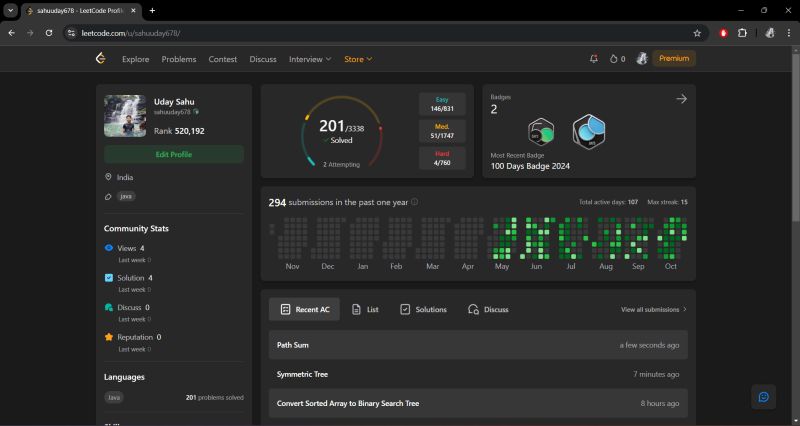
Task: Click View all submissions link
Action: [653, 310]
